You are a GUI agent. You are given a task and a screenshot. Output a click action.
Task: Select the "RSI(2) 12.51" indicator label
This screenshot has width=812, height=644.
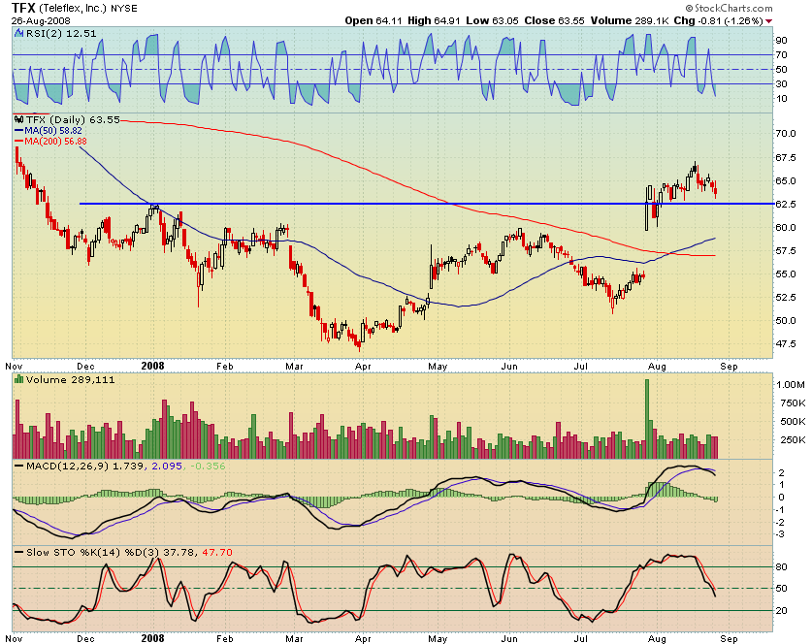click(60, 34)
